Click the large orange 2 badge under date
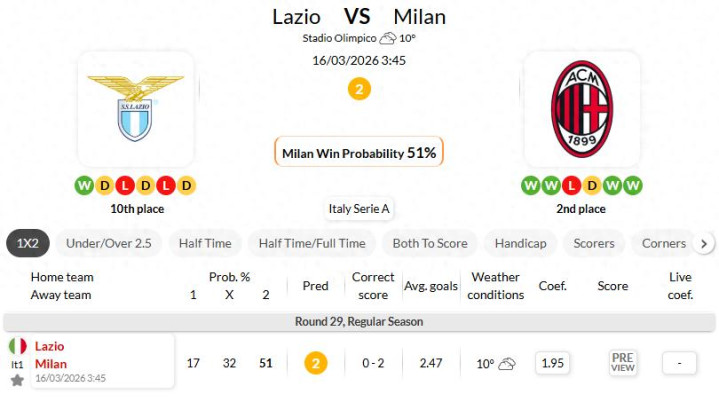Image resolution: width=719 pixels, height=402 pixels. [359, 89]
